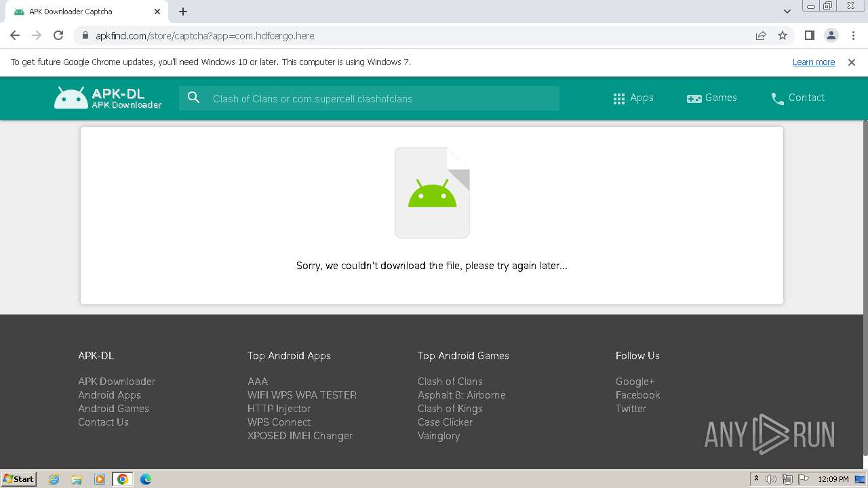Open a new browser tab
The width and height of the screenshot is (868, 488).
pyautogui.click(x=183, y=12)
